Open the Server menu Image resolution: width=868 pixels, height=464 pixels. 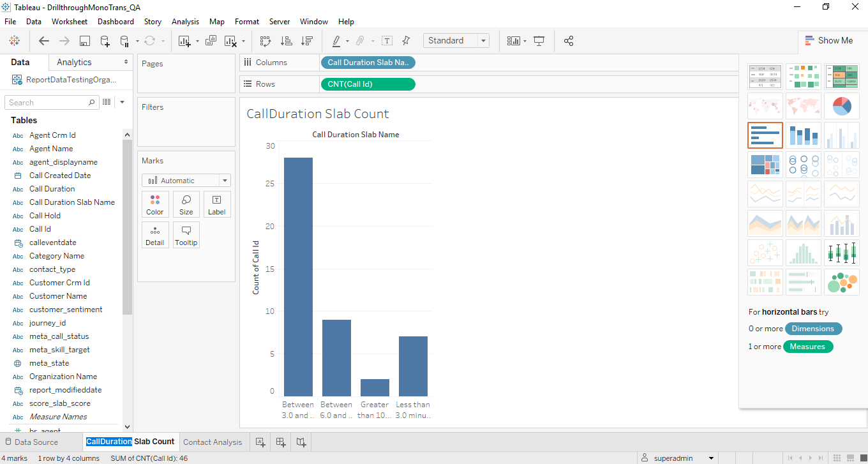click(280, 22)
